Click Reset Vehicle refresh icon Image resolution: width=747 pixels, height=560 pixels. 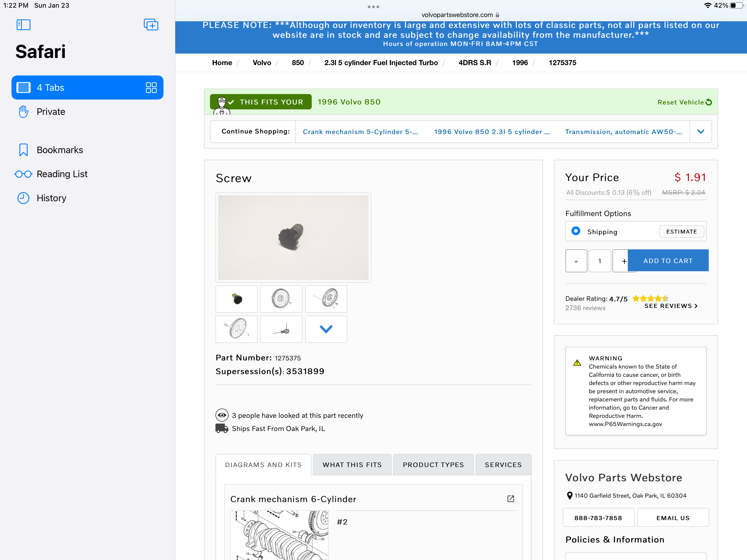709,102
